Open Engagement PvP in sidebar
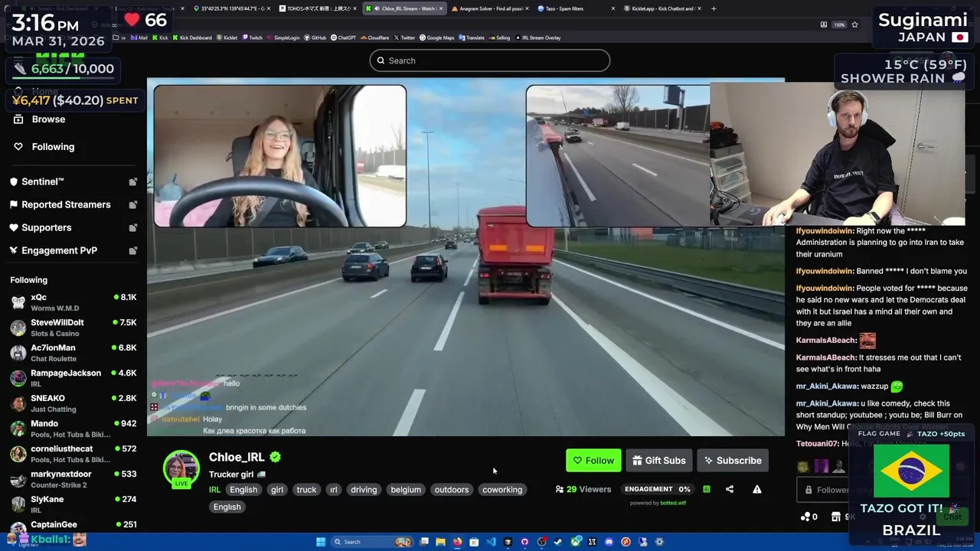 point(73,250)
